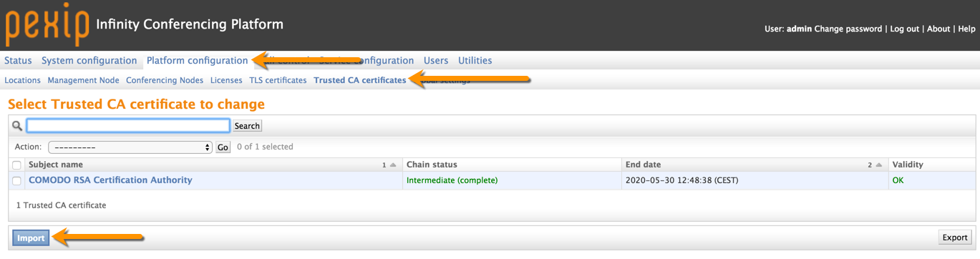Open COMODO RSA Certification Authority link
Image resolution: width=980 pixels, height=259 pixels.
click(110, 180)
